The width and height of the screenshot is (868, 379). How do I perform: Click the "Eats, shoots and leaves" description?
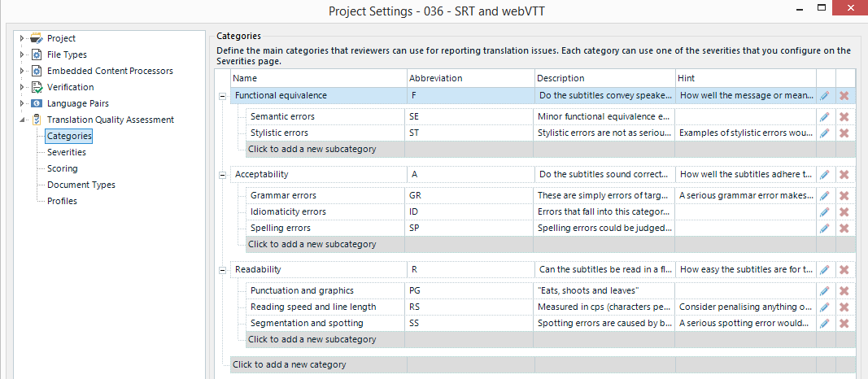click(x=604, y=290)
